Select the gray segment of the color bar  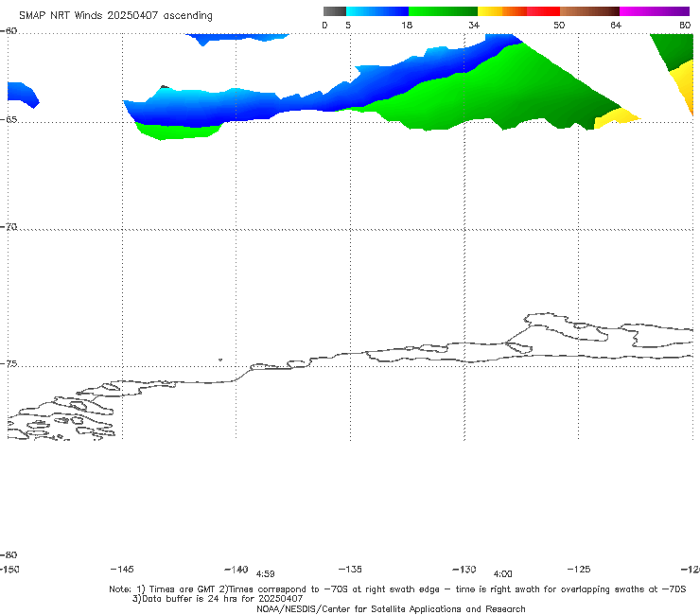335,11
